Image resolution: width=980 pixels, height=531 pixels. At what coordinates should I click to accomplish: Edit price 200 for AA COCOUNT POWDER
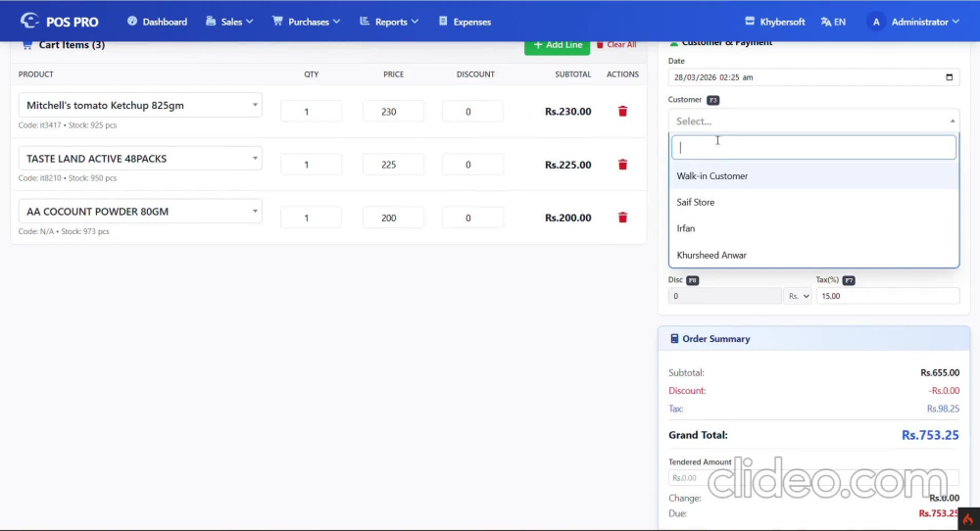pyautogui.click(x=393, y=217)
